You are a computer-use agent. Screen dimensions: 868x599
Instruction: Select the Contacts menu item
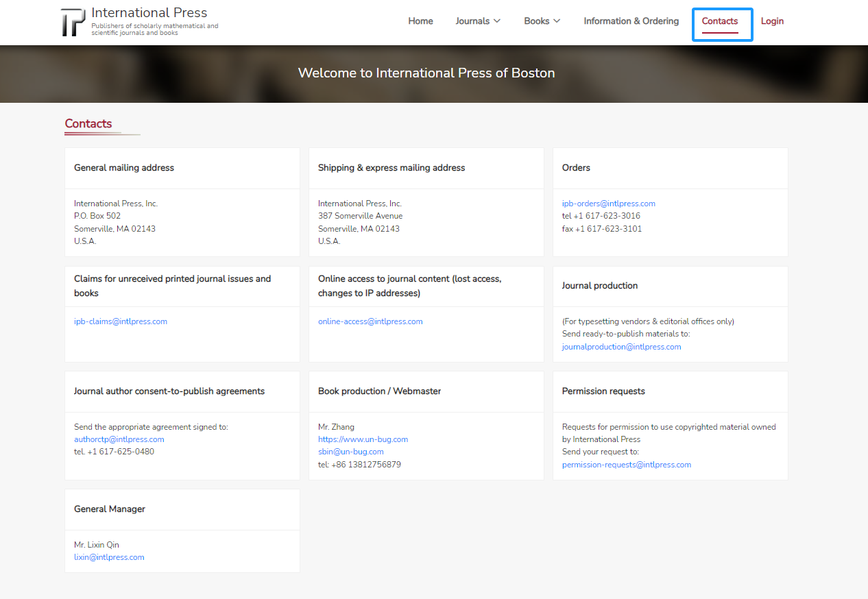coord(720,21)
